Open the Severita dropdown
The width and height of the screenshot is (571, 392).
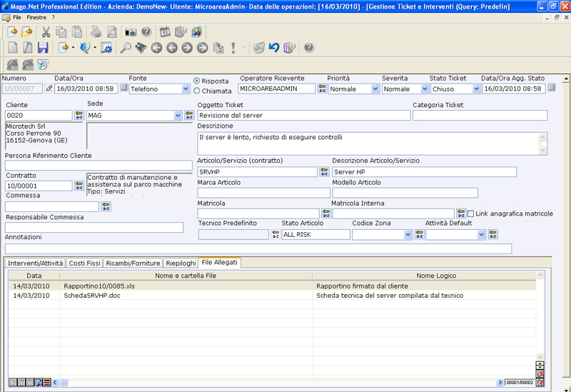tap(424, 89)
